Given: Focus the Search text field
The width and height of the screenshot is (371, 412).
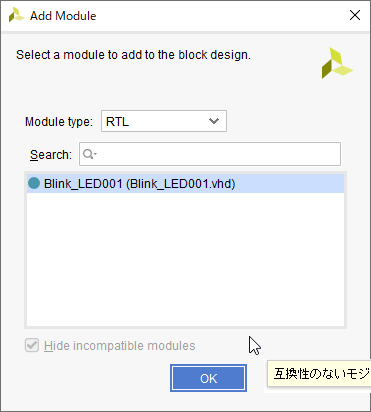Looking at the screenshot, I should coord(210,154).
